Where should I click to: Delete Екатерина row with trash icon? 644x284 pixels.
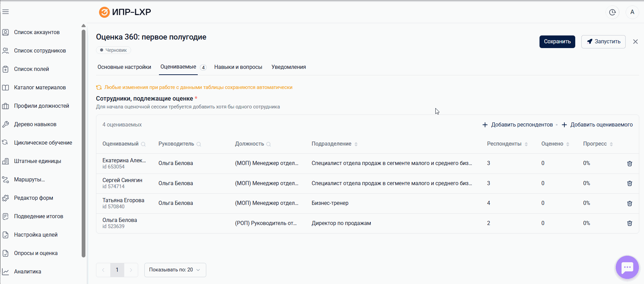pyautogui.click(x=629, y=164)
